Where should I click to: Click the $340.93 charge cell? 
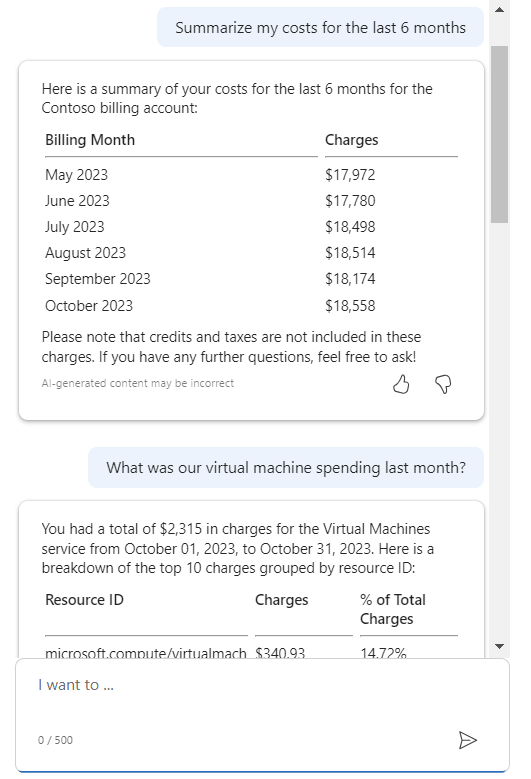pyautogui.click(x=280, y=653)
